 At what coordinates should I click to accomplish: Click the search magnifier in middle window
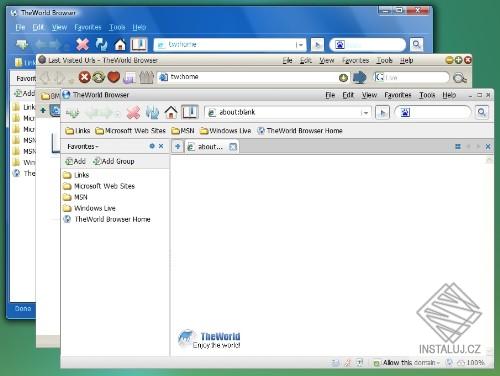[x=460, y=78]
